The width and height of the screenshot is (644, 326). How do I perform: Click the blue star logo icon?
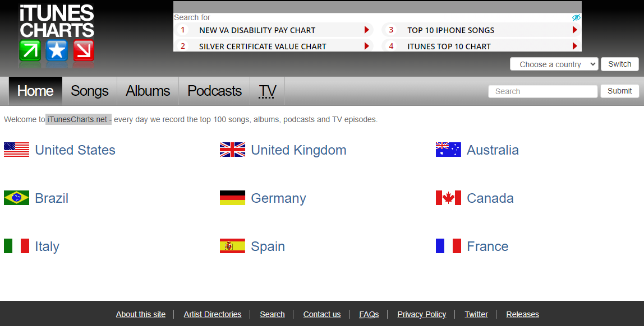(57, 50)
